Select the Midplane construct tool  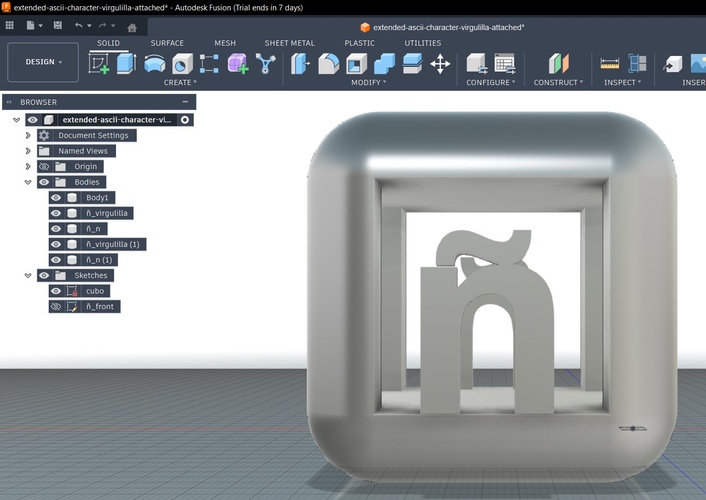559,64
